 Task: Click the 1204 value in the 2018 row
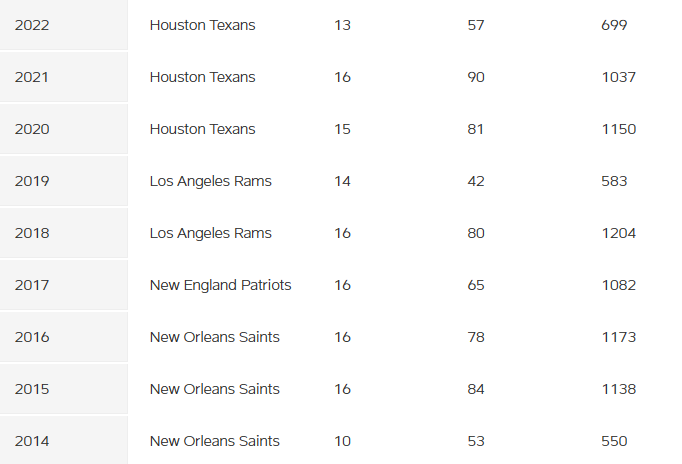pos(619,233)
